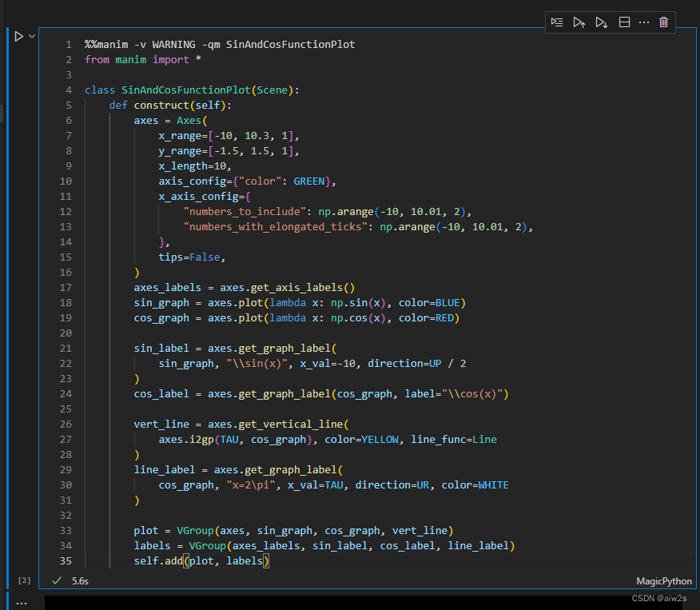Click the BLUE color constant on line 18

(x=447, y=303)
